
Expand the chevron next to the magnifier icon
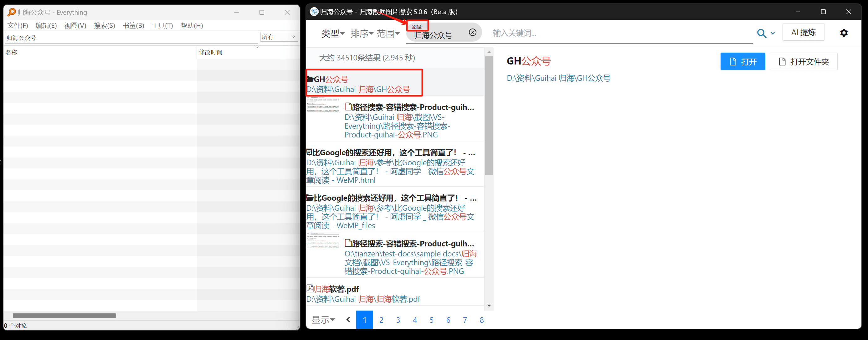click(772, 33)
